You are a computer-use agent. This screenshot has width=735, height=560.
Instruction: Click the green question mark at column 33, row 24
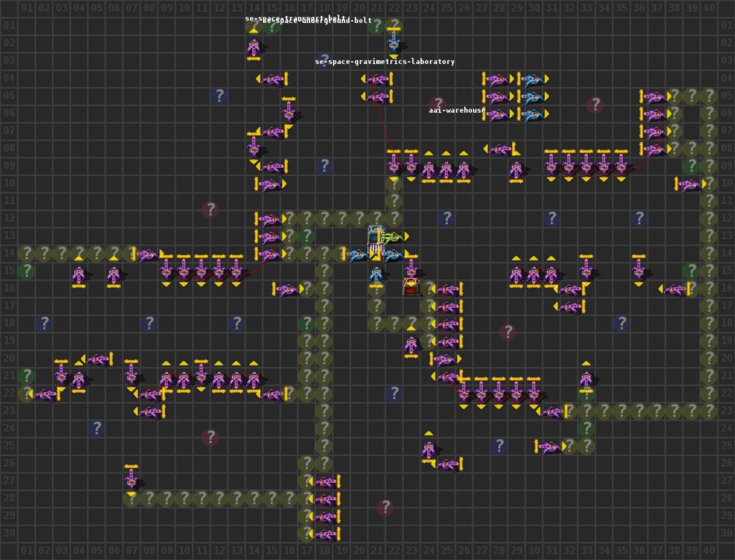pos(586,428)
